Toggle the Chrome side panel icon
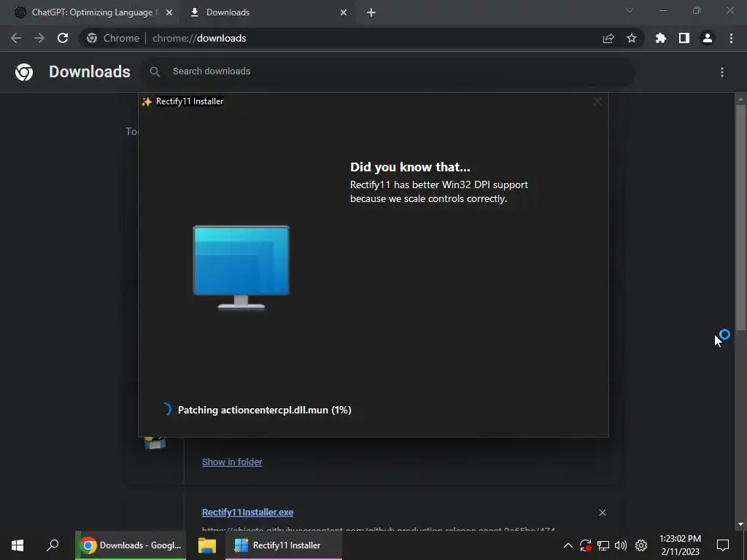The height and width of the screenshot is (560, 747). pyautogui.click(x=684, y=38)
